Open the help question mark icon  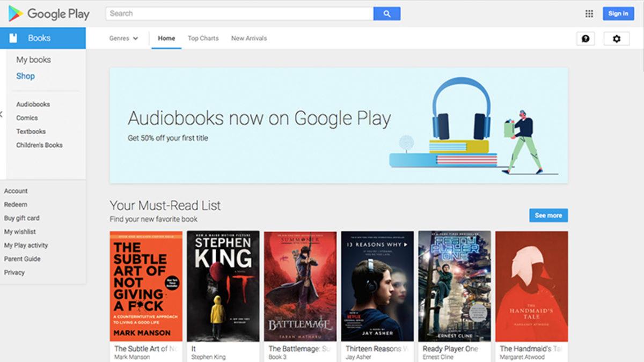click(586, 39)
